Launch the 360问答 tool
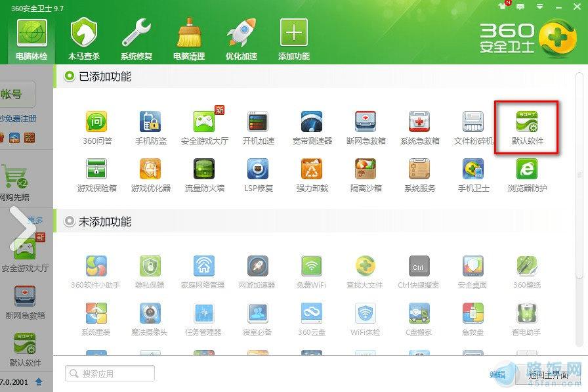The height and width of the screenshot is (392, 588). pyautogui.click(x=96, y=128)
